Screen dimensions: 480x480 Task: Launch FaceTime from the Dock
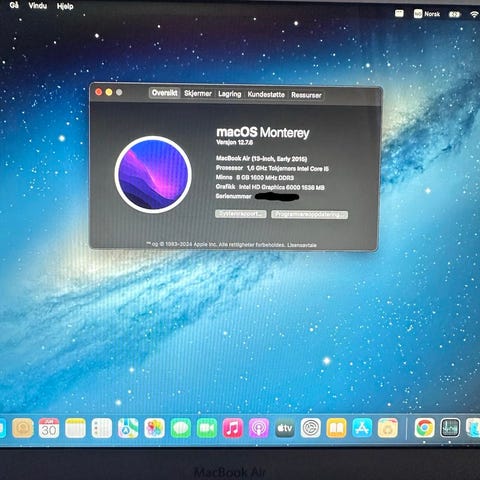pos(207,428)
